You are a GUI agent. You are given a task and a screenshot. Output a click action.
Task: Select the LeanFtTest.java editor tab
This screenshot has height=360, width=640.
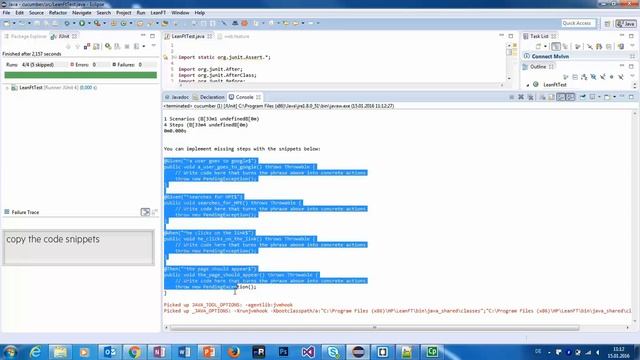(x=188, y=36)
